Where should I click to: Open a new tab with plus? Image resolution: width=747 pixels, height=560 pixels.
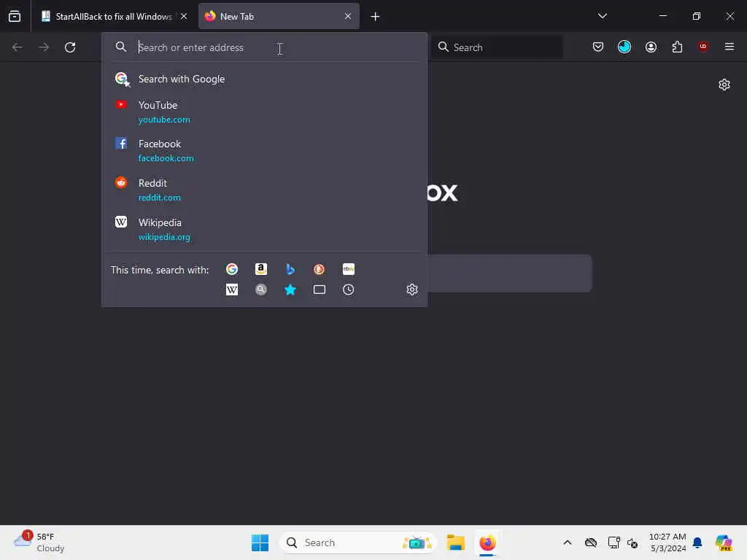(375, 17)
